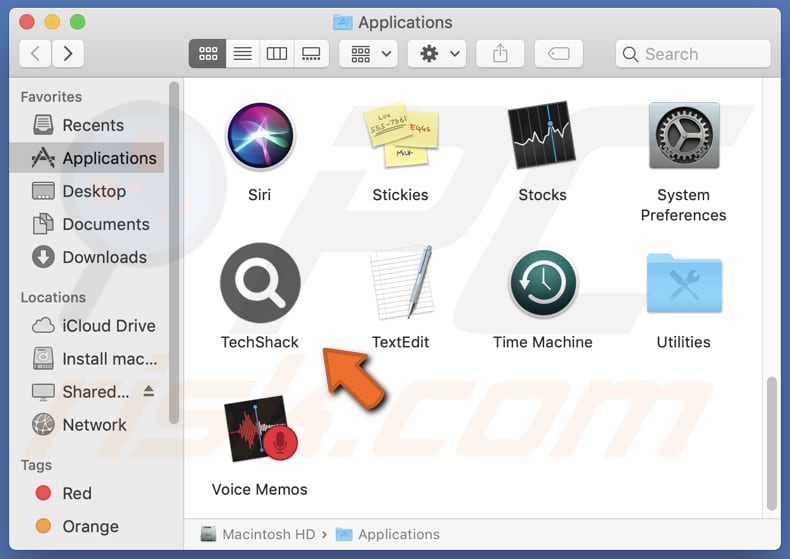Viewport: 790px width, 559px height.
Task: Click the sidebar vertical scrollbar
Action: tap(174, 252)
